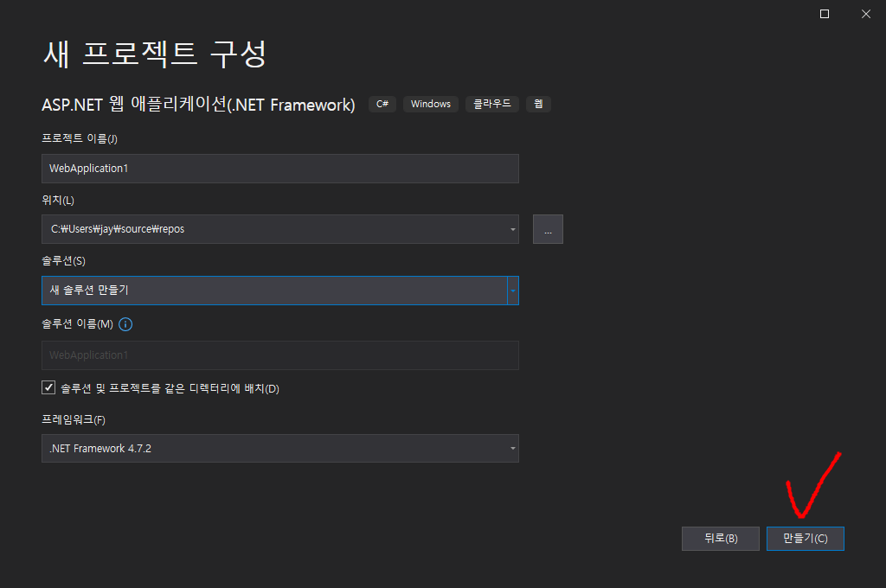Screen dimensions: 886x588
Task: Click the 뒤로(B) back button
Action: 721,539
